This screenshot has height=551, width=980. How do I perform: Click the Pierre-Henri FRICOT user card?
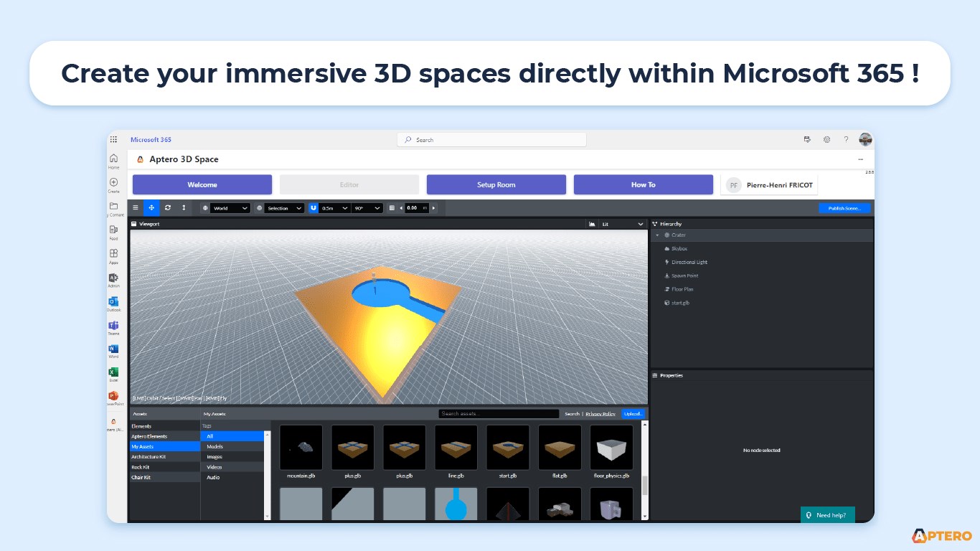[x=769, y=184]
